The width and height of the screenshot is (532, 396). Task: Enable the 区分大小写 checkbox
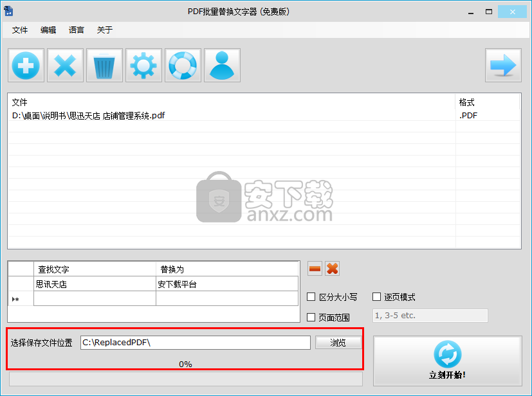coord(311,297)
